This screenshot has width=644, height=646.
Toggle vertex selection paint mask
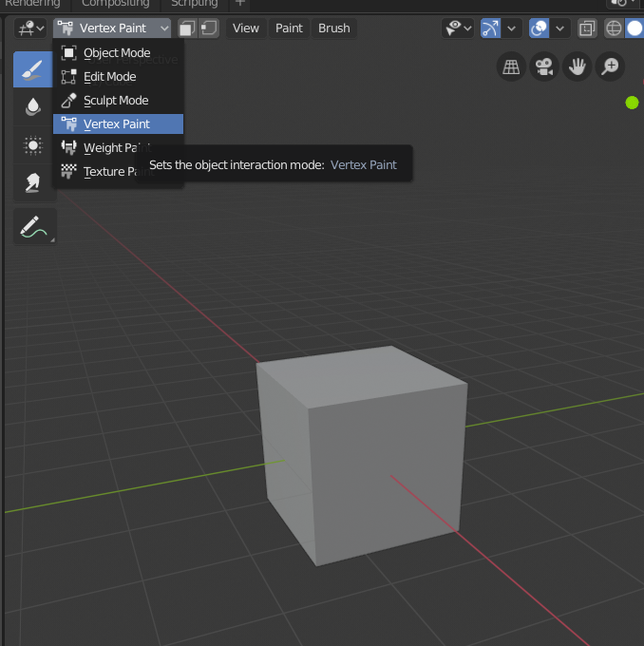209,28
